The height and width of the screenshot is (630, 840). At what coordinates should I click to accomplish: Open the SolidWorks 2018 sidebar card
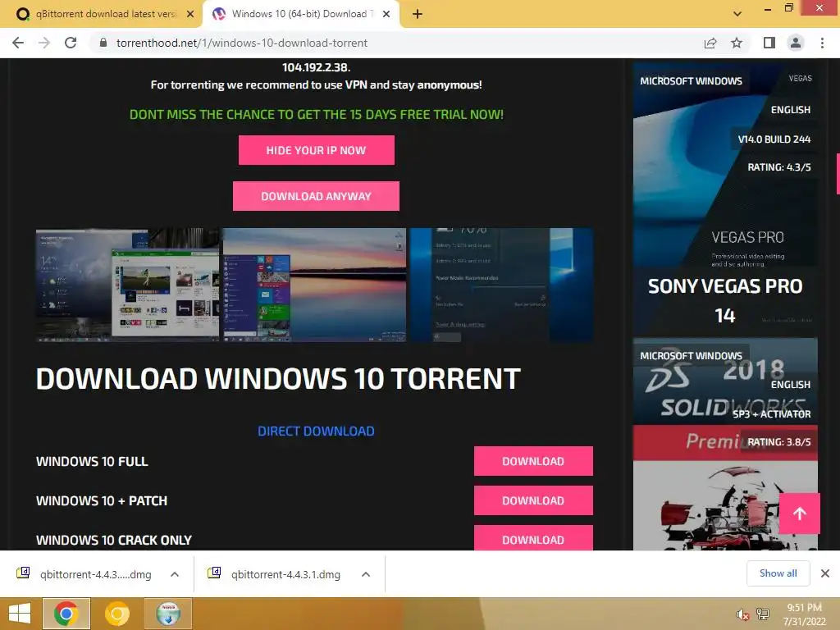pyautogui.click(x=725, y=444)
